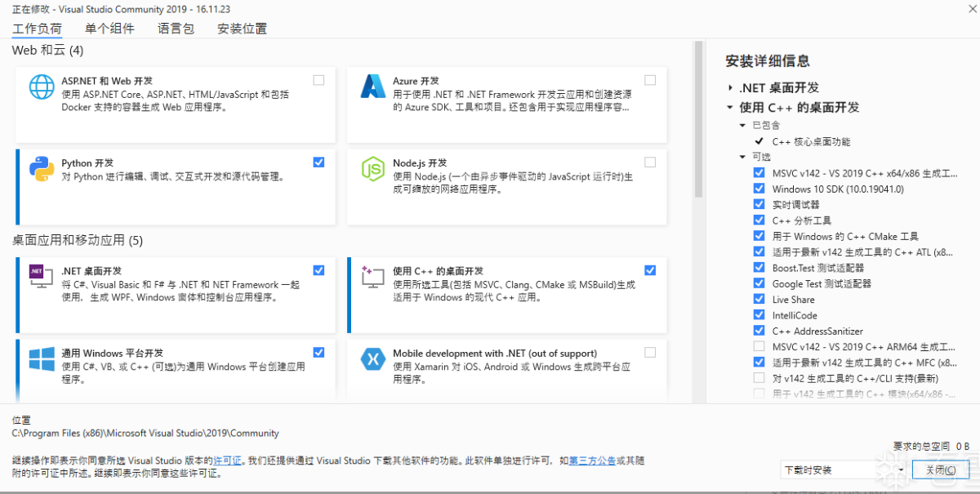Click the 桌面应用和移动应用 (5) heading
Viewport: 980px width, 494px height.
pos(78,240)
